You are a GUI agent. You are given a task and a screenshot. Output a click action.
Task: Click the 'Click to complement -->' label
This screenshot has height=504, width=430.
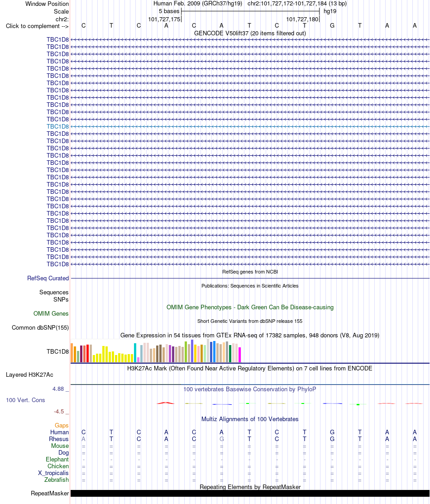click(37, 26)
